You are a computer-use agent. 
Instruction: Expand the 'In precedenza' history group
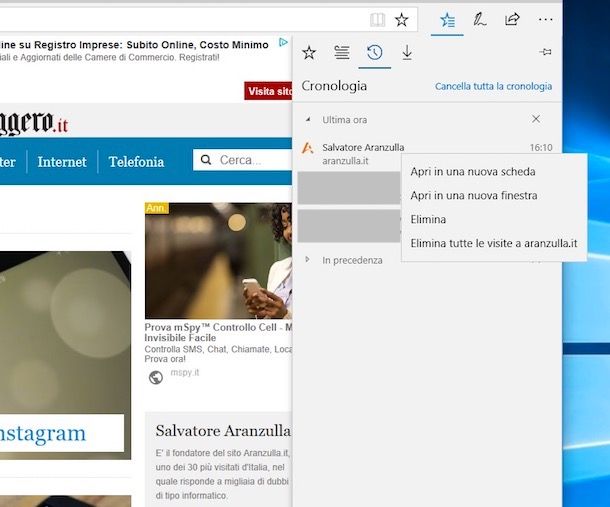pos(307,260)
